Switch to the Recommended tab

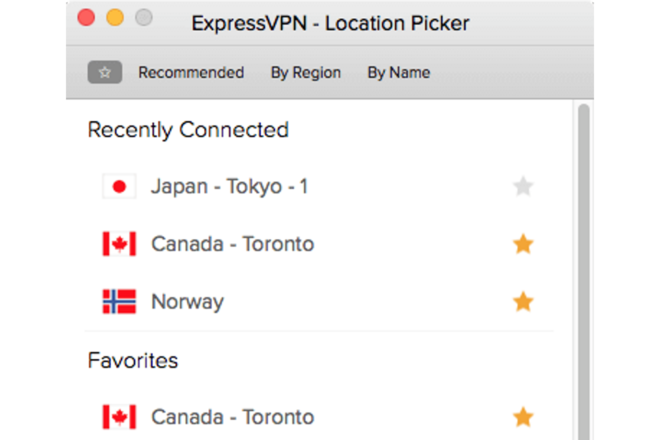191,72
